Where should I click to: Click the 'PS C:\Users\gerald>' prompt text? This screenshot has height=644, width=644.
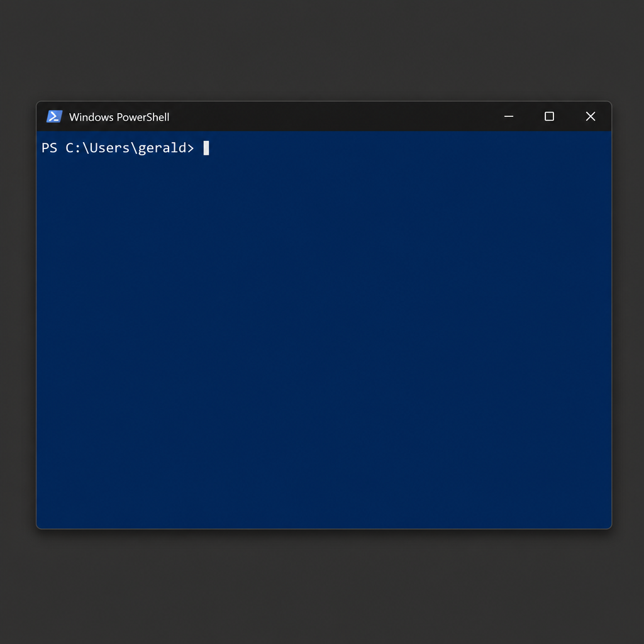pyautogui.click(x=118, y=148)
